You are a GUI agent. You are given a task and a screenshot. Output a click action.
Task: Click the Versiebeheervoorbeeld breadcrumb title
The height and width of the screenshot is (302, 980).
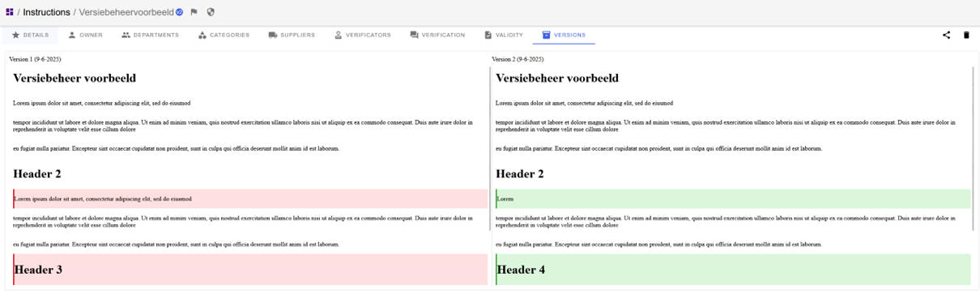tap(126, 12)
